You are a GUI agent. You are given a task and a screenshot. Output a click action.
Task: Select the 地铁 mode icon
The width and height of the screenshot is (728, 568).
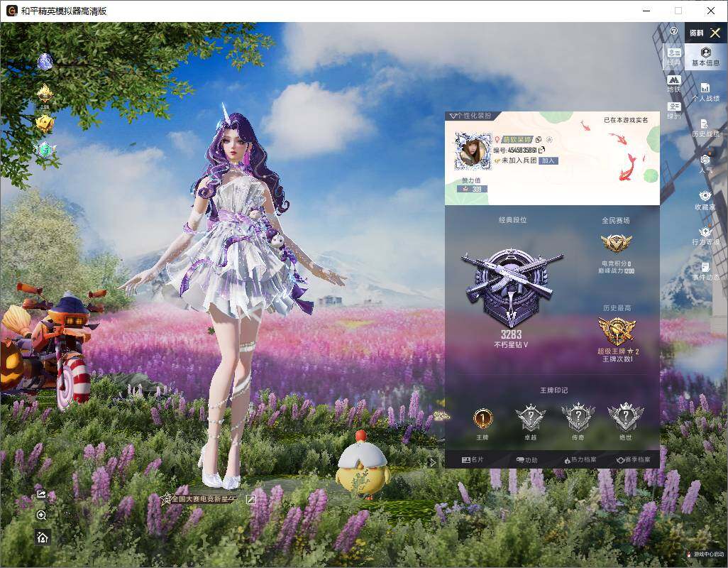tap(673, 84)
